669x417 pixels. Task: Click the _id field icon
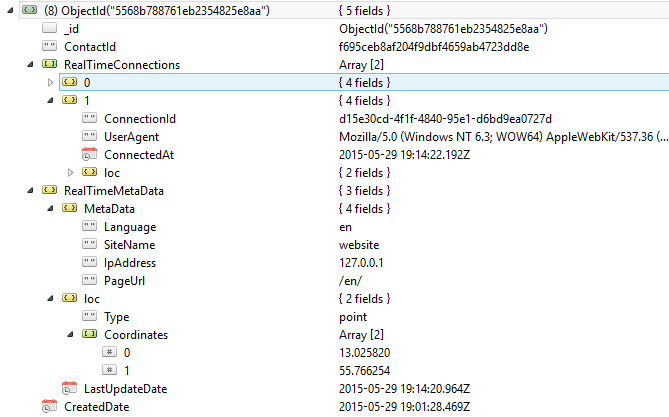49,28
